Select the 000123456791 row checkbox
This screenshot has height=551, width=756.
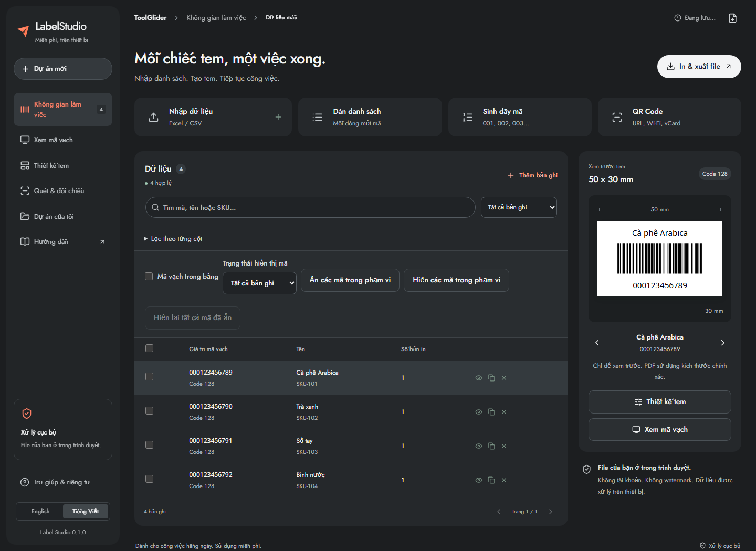pos(150,445)
